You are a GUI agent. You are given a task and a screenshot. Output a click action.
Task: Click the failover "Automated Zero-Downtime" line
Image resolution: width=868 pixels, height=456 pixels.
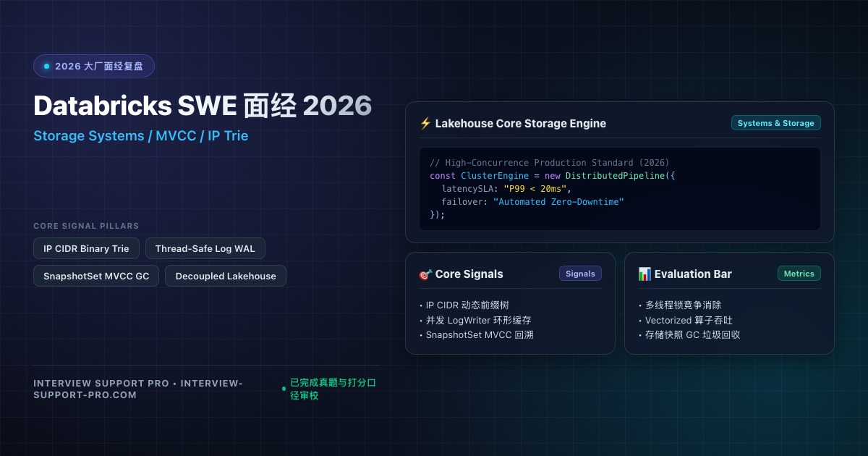532,202
